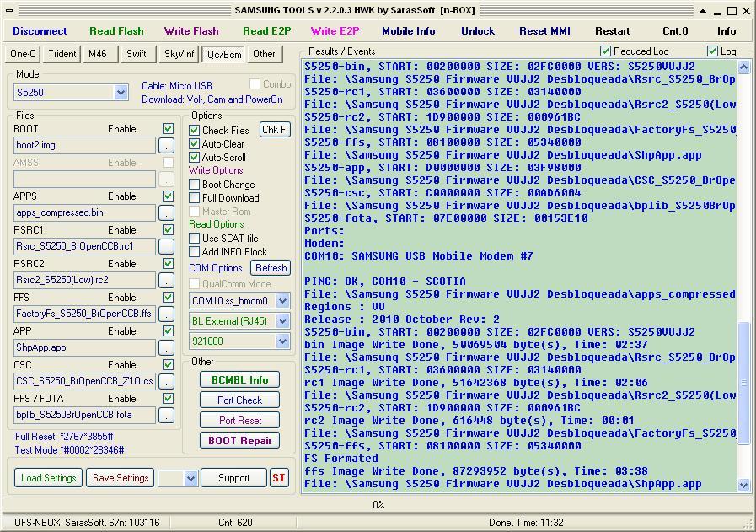Open dropdown beside Save Settings
Viewport: 756px width, 532px height.
click(191, 478)
